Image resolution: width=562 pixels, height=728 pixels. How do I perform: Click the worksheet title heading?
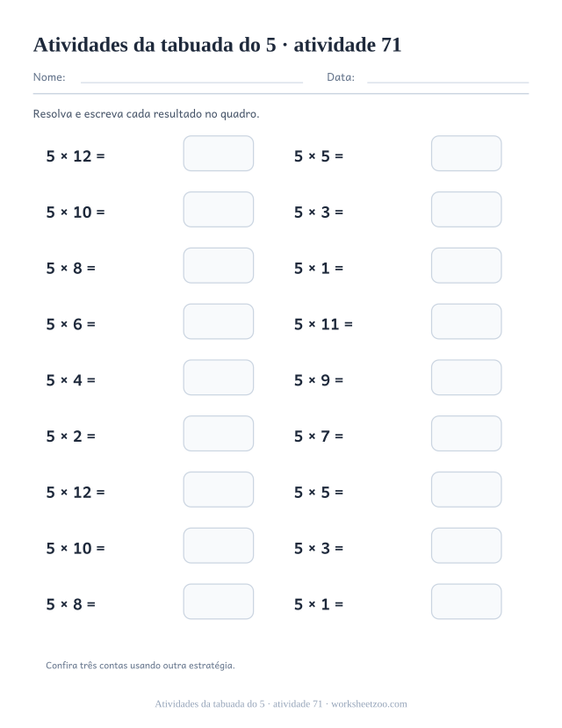[x=217, y=45]
